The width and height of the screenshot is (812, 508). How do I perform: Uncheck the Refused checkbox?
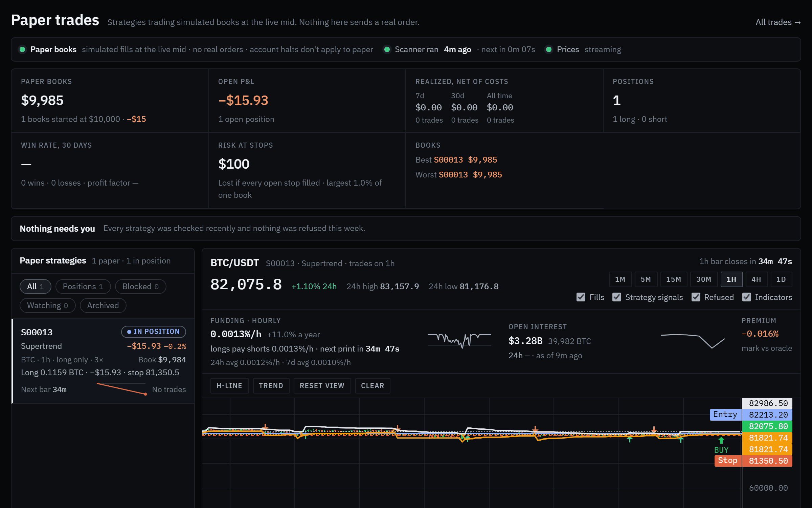[x=696, y=297]
